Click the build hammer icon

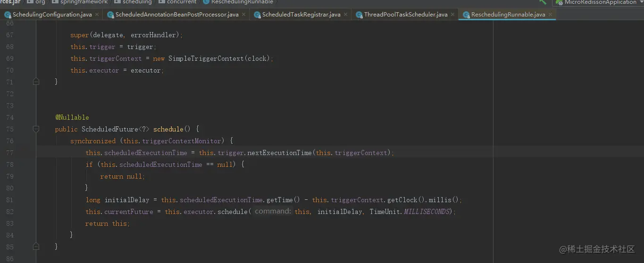coord(543,2)
